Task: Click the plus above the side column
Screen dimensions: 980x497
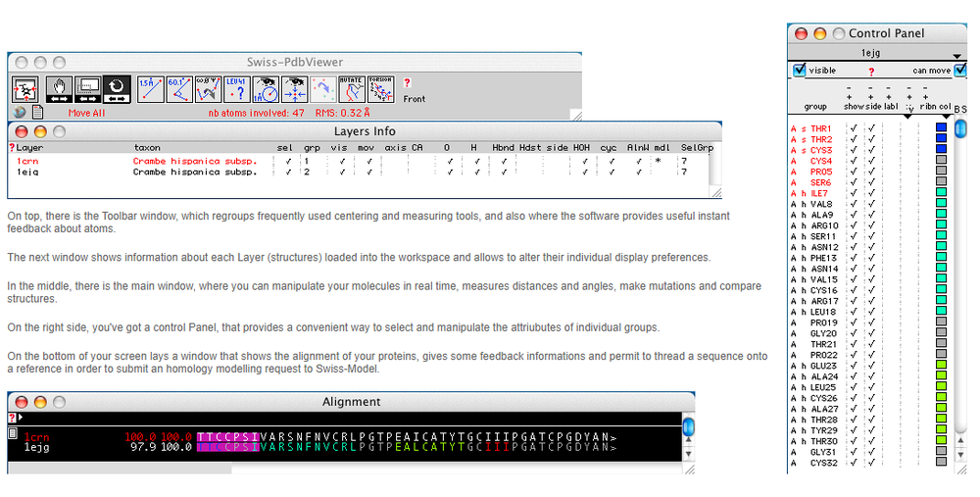Action: point(870,97)
